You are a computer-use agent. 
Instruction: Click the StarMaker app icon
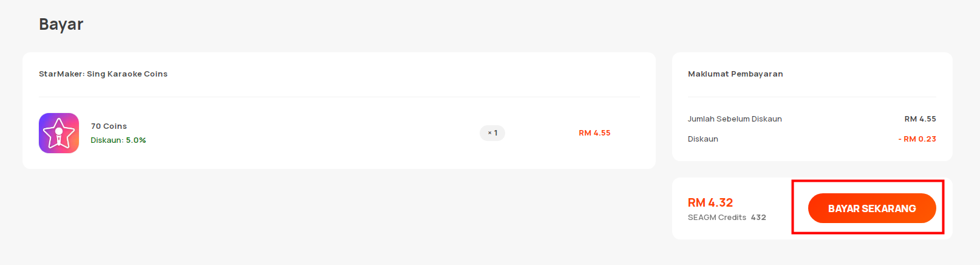(59, 133)
